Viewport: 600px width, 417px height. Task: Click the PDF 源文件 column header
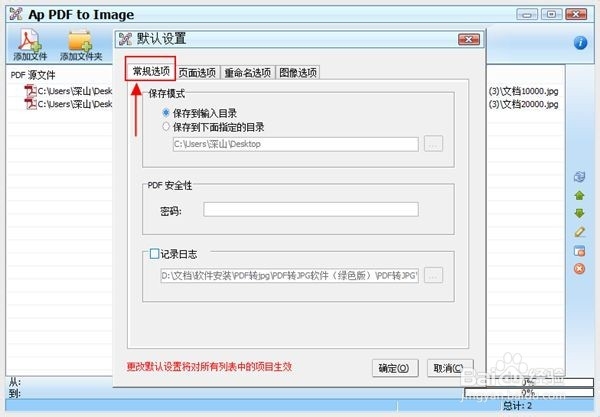(33, 75)
